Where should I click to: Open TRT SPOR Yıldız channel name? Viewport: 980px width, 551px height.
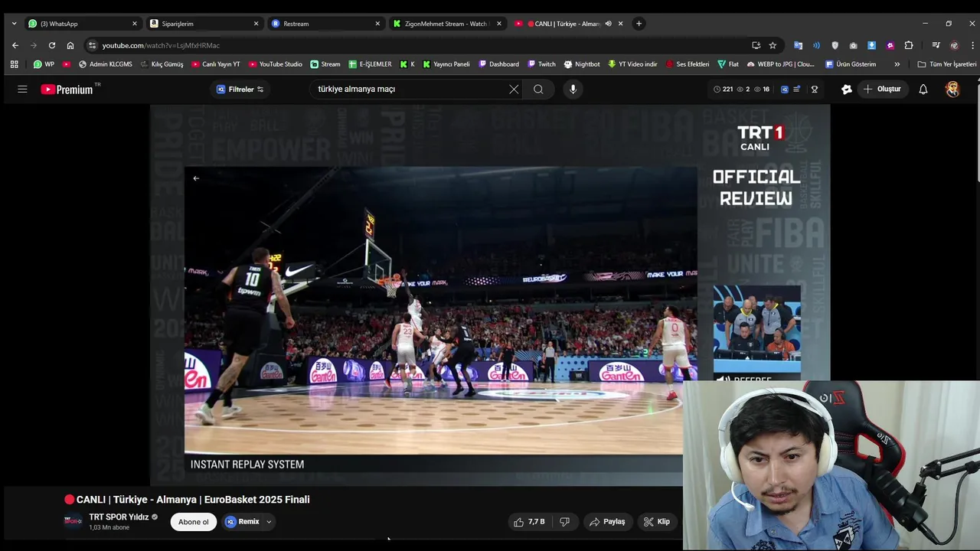click(x=119, y=517)
